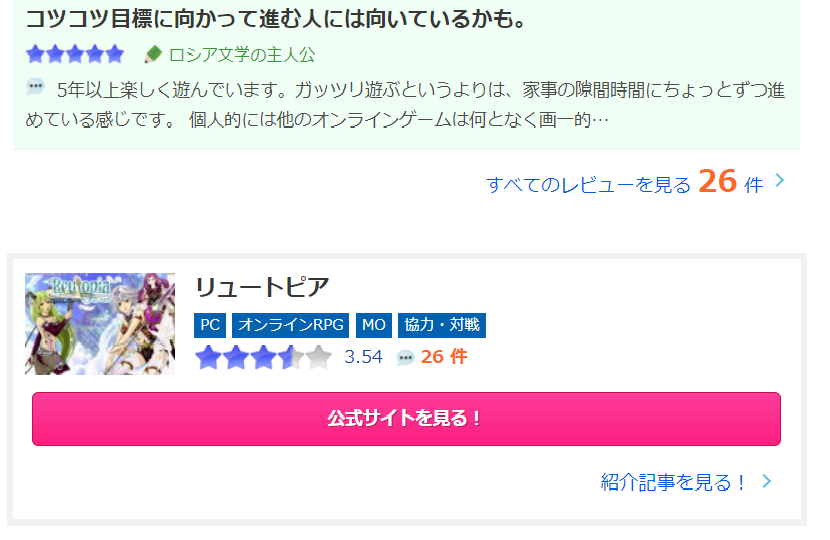Click the speech bubble icon before review text
The width and height of the screenshot is (830, 540).
click(35, 86)
